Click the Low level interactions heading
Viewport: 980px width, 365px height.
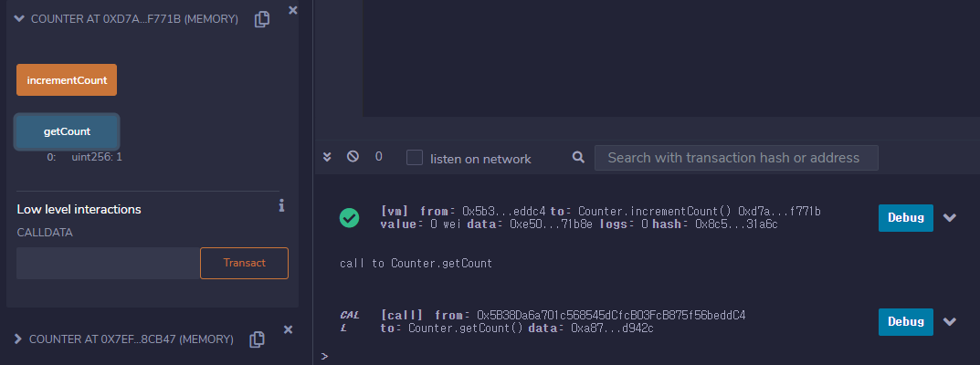coord(79,210)
